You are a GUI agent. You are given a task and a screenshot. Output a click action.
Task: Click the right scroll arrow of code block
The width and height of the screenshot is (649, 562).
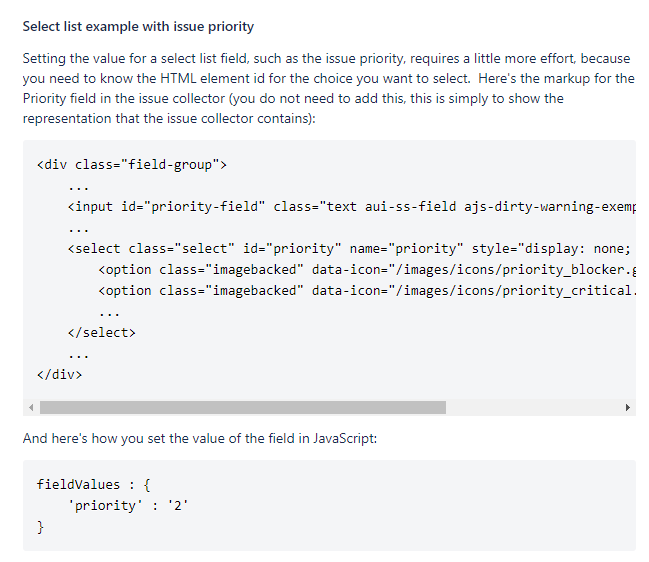[627, 408]
